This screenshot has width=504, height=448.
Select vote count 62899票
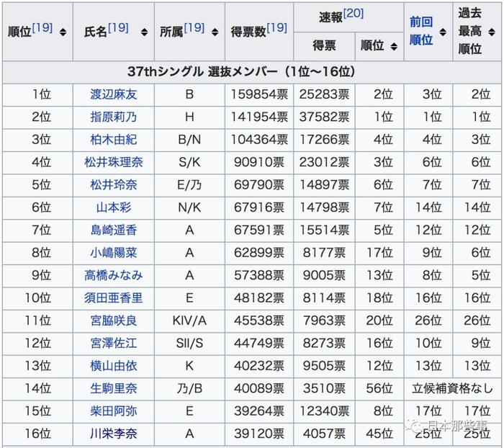pos(259,253)
